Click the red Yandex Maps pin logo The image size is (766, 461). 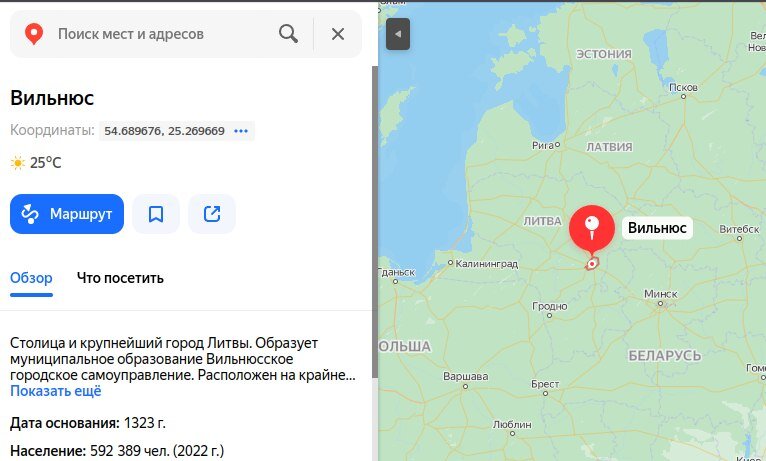34,34
